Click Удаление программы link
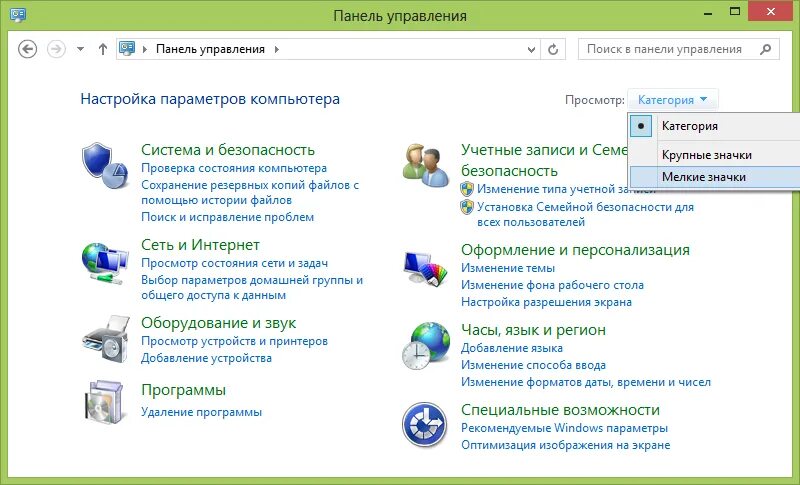 point(201,412)
